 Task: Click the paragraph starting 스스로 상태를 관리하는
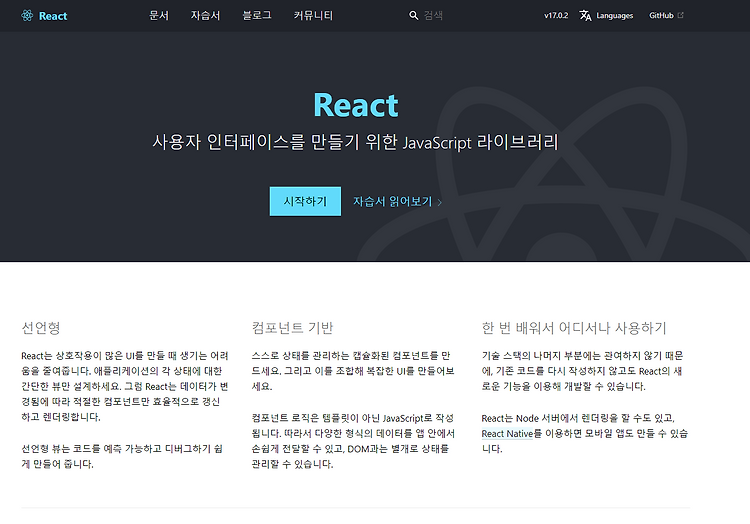pyautogui.click(x=353, y=371)
